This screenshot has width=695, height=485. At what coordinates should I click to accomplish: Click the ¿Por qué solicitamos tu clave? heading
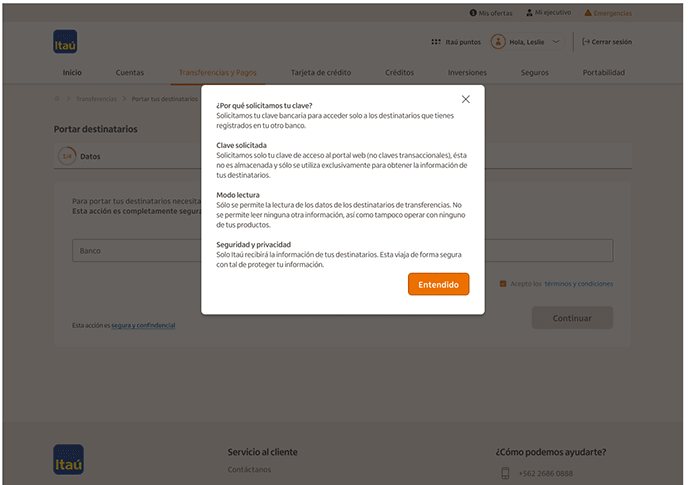tap(264, 106)
